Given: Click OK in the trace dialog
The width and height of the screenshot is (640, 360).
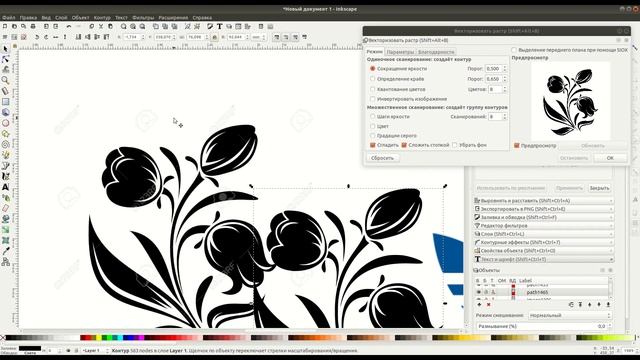Looking at the screenshot, I should 610,158.
